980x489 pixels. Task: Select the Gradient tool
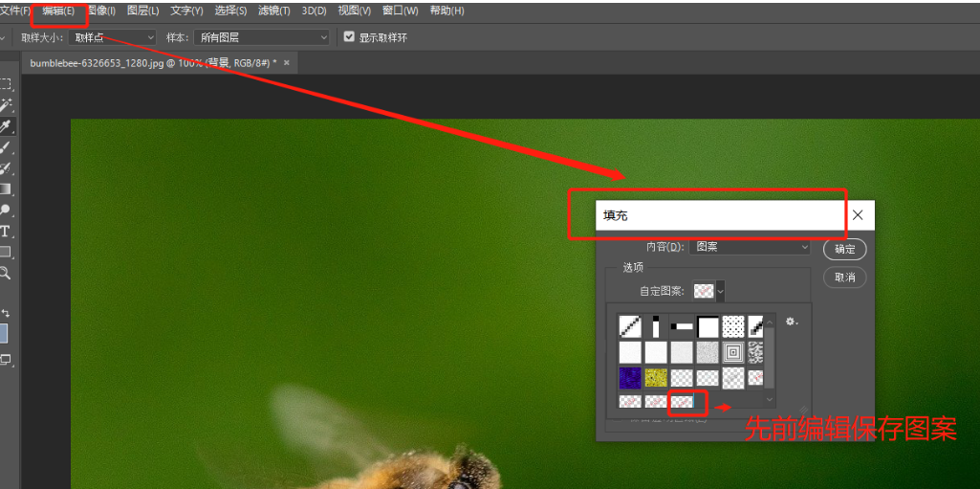(x=5, y=189)
